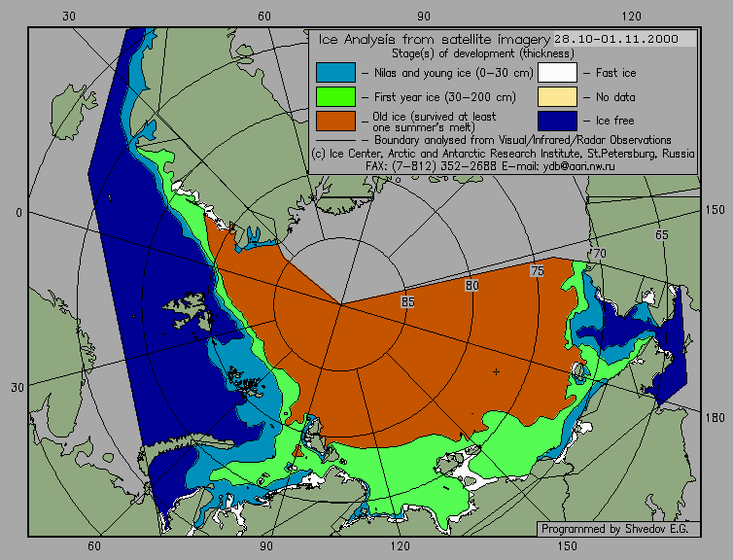Click the Nilas and young ice blue swatch

pyautogui.click(x=335, y=73)
